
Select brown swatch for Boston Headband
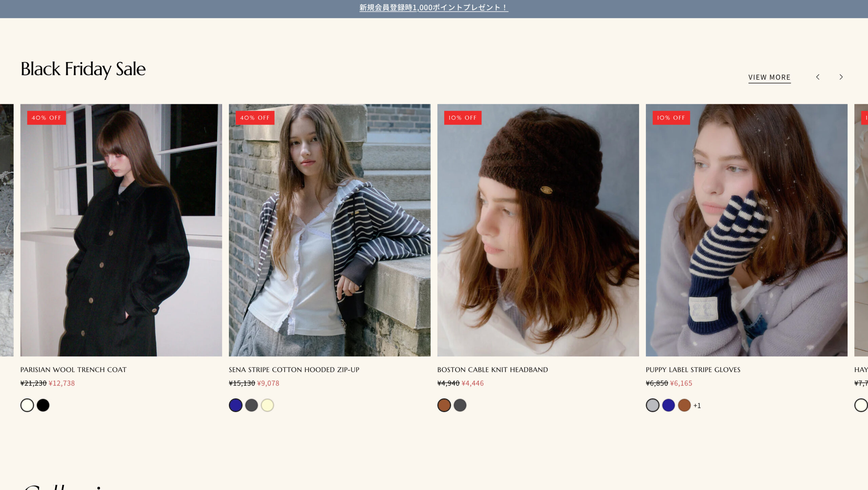tap(444, 405)
